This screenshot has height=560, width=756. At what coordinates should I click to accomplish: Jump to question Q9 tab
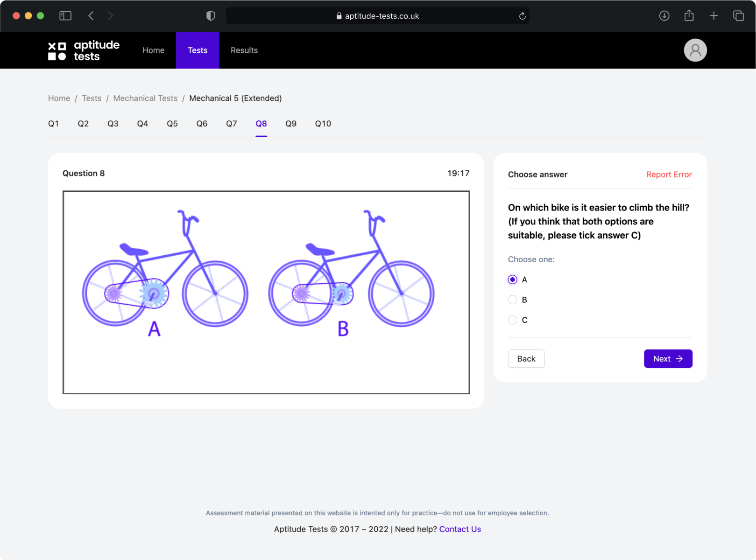290,124
